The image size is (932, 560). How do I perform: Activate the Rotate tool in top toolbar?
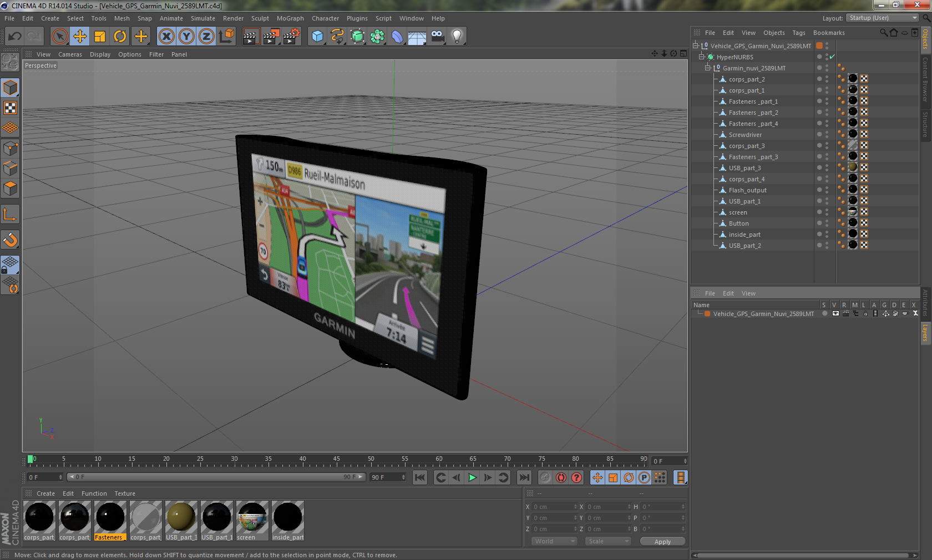[120, 37]
